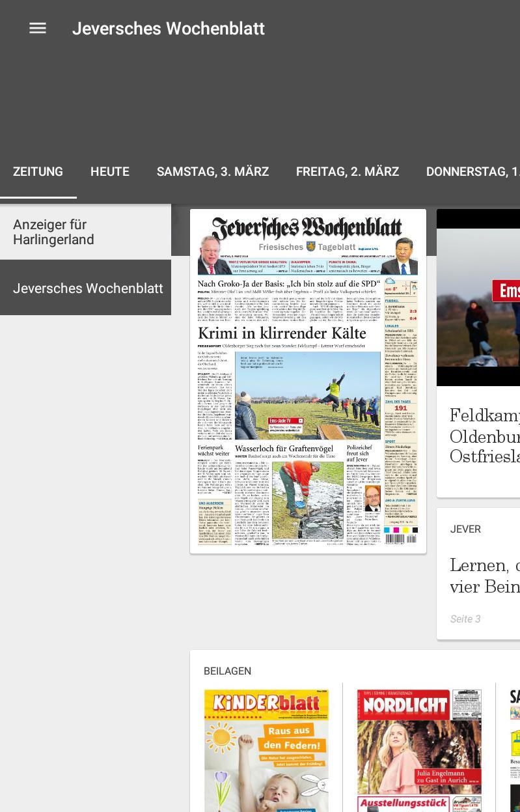This screenshot has height=812, width=520.
Task: Click the JEVER category label
Action: point(465,529)
